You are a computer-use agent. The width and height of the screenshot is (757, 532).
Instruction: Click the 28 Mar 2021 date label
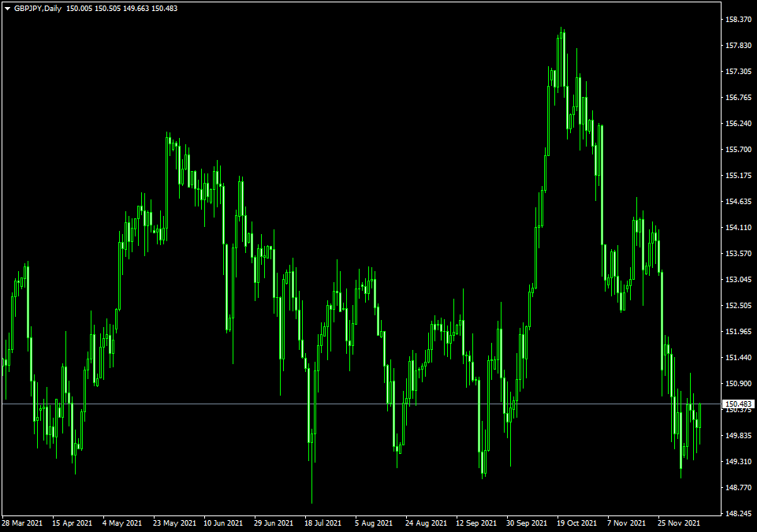(x=22, y=523)
